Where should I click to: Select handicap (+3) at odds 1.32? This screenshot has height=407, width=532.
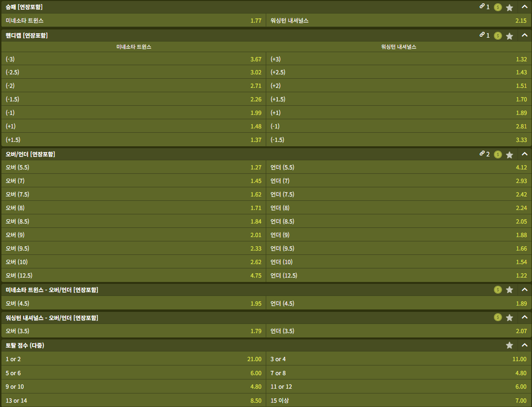(x=399, y=59)
